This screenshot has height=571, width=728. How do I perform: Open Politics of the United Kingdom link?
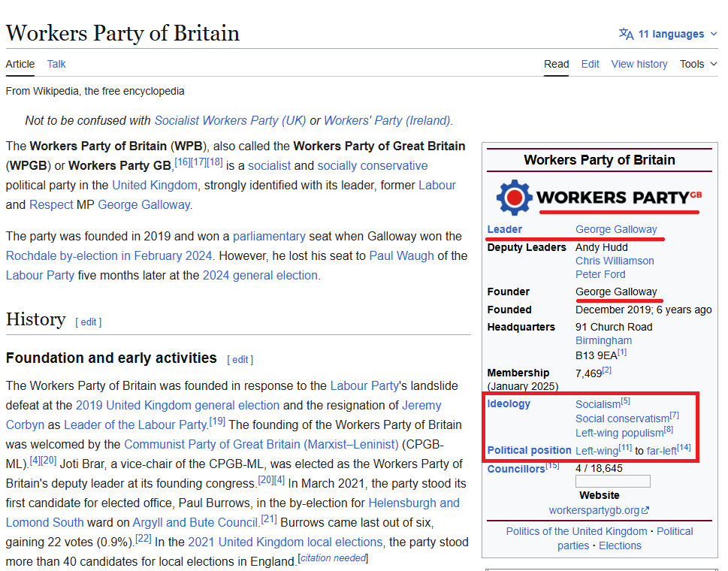point(576,531)
